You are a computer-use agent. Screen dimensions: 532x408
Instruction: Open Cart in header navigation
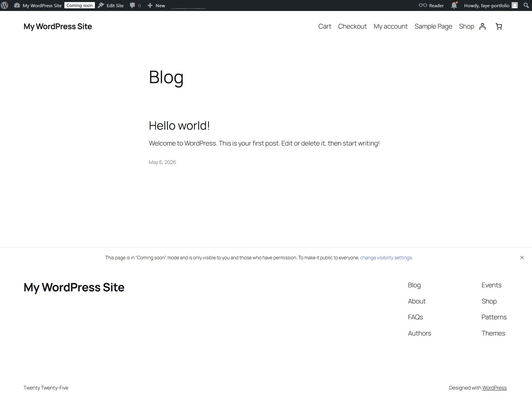[x=325, y=26]
